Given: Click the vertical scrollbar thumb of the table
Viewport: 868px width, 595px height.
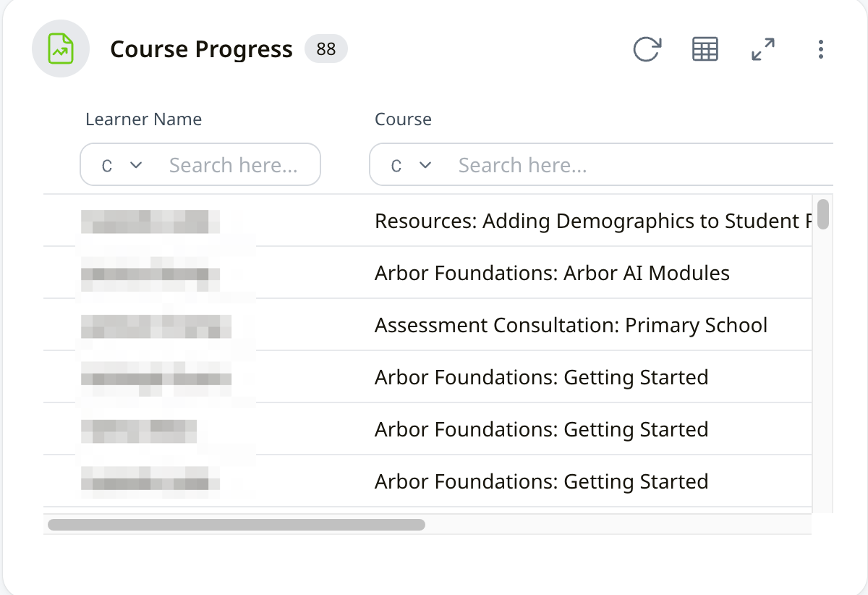Looking at the screenshot, I should (x=822, y=214).
